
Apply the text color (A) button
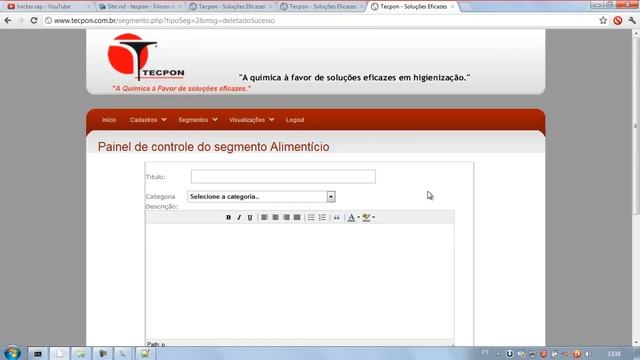[351, 218]
